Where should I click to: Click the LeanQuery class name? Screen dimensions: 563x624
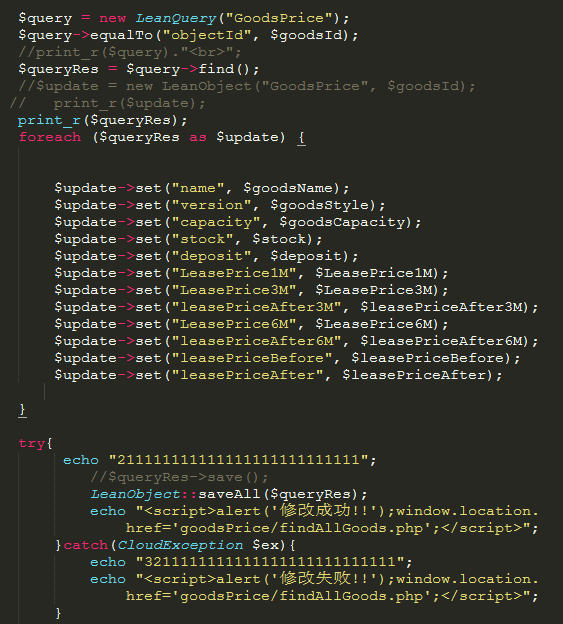175,18
